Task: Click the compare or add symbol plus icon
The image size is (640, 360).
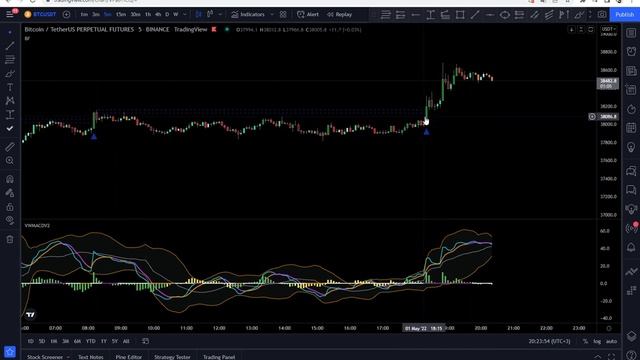Action: (67, 14)
